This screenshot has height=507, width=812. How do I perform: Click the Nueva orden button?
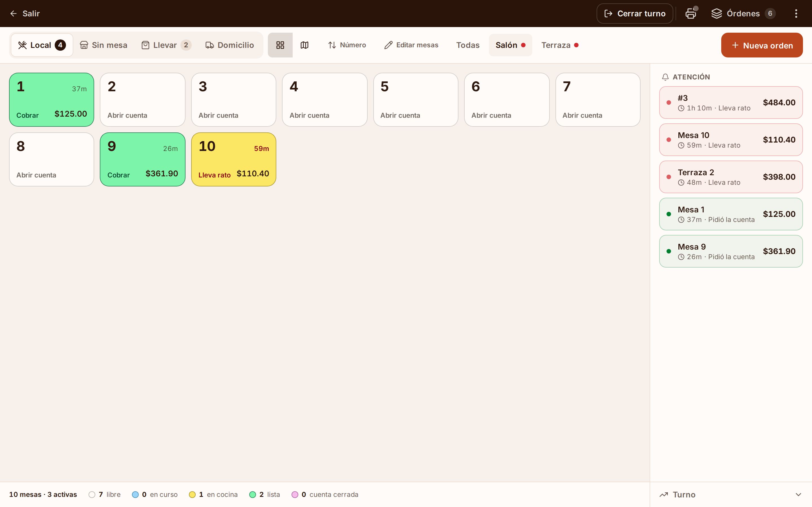click(x=762, y=45)
